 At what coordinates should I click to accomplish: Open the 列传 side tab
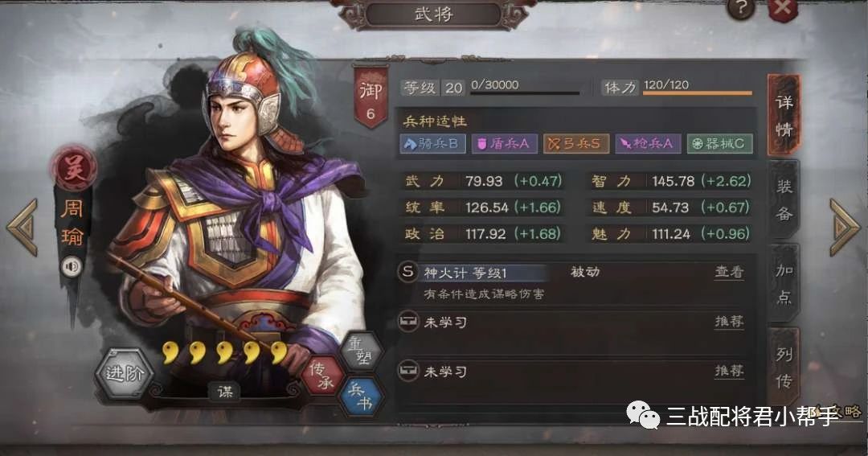click(784, 368)
